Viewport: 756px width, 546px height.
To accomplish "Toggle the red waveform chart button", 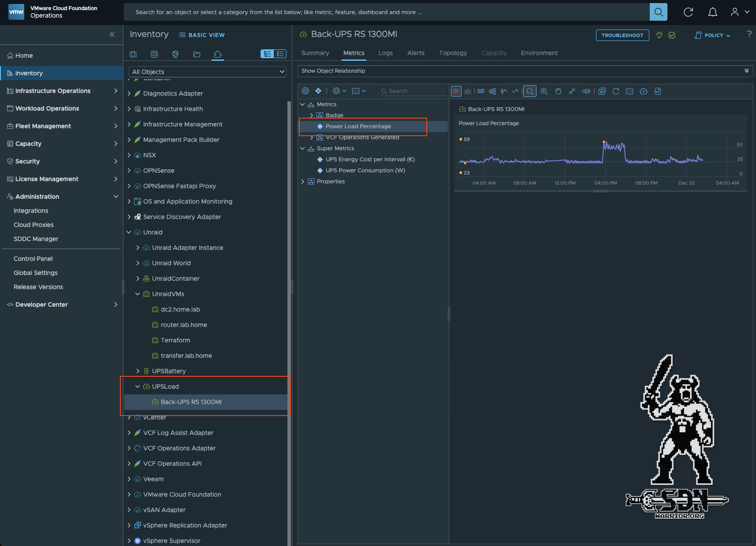I will (x=456, y=91).
